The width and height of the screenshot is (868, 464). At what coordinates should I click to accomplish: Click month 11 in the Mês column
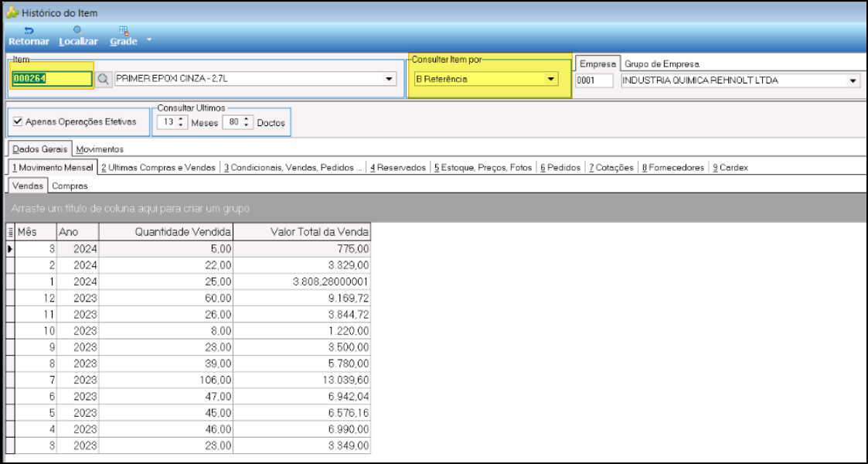49,315
